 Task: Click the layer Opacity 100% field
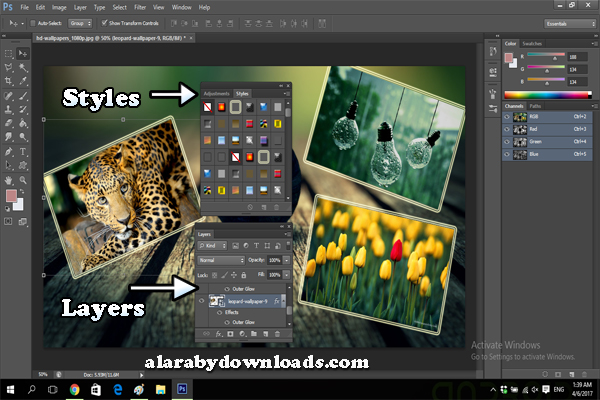274,260
